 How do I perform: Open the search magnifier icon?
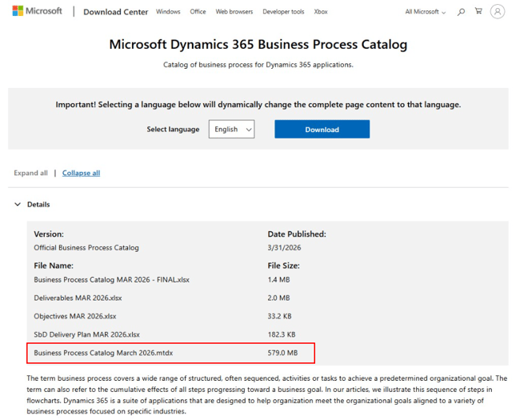click(x=461, y=12)
